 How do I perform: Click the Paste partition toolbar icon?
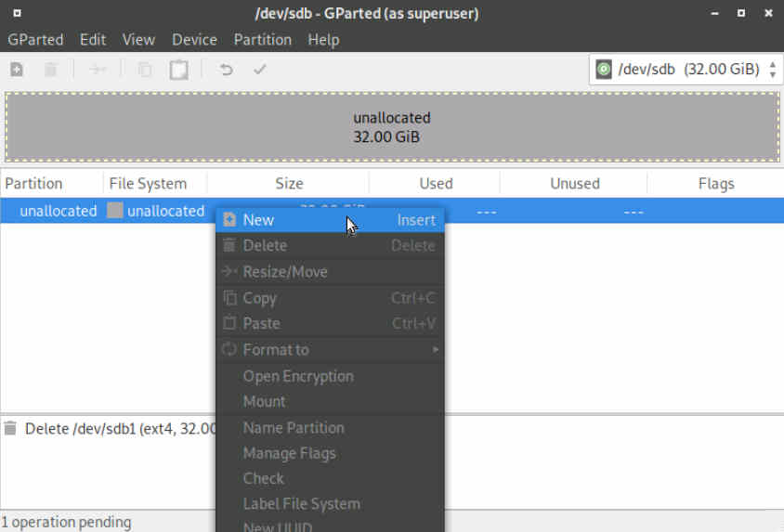tap(178, 70)
